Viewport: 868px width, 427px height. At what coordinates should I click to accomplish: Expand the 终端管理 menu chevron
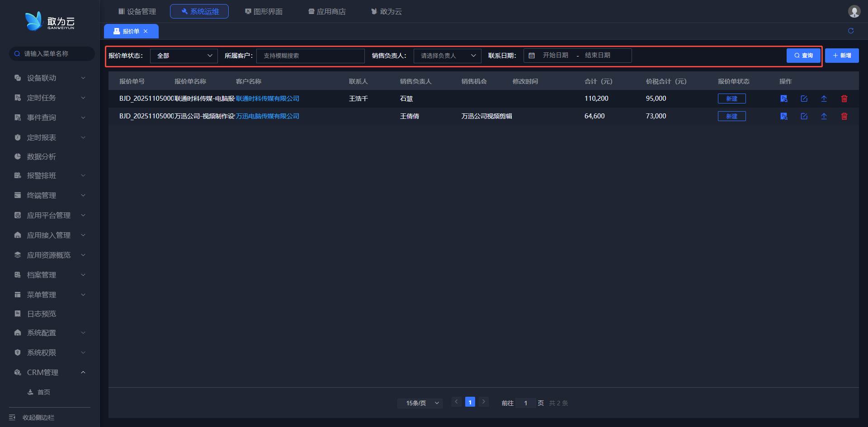83,195
